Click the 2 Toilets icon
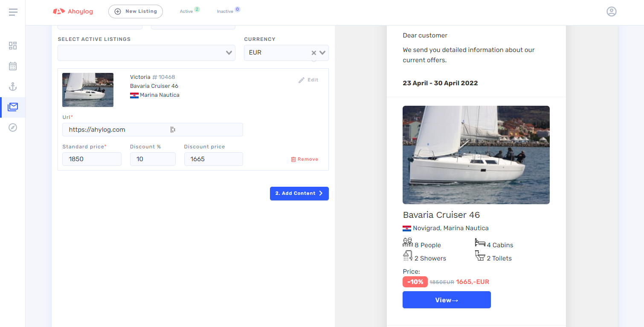Image resolution: width=644 pixels, height=327 pixels. pos(480,256)
